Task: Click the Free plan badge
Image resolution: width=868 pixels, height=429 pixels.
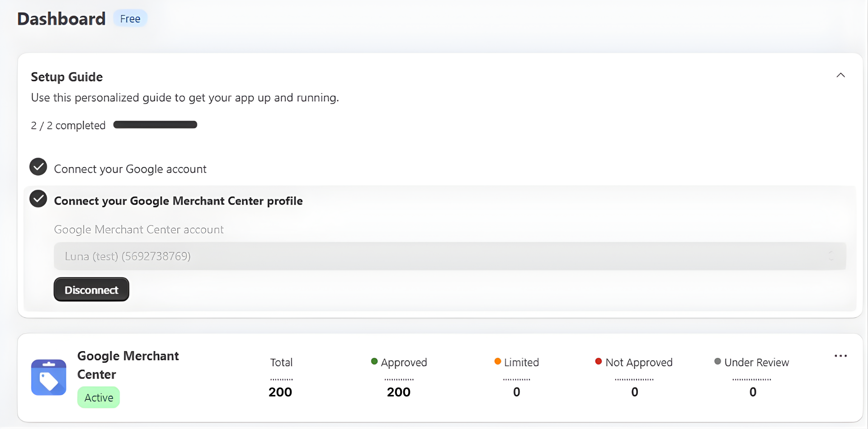Action: [x=130, y=19]
